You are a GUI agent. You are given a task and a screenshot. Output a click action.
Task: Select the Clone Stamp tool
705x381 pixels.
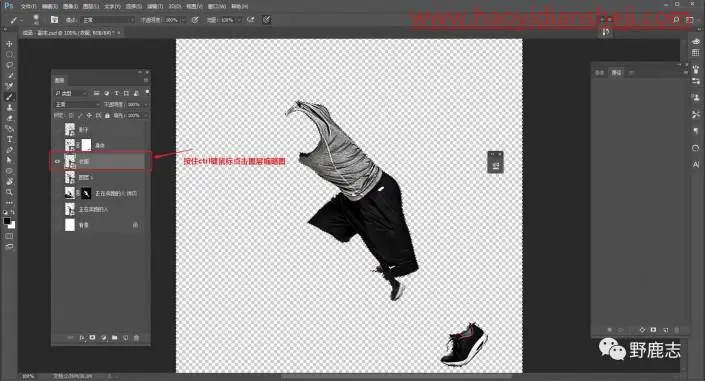point(9,108)
